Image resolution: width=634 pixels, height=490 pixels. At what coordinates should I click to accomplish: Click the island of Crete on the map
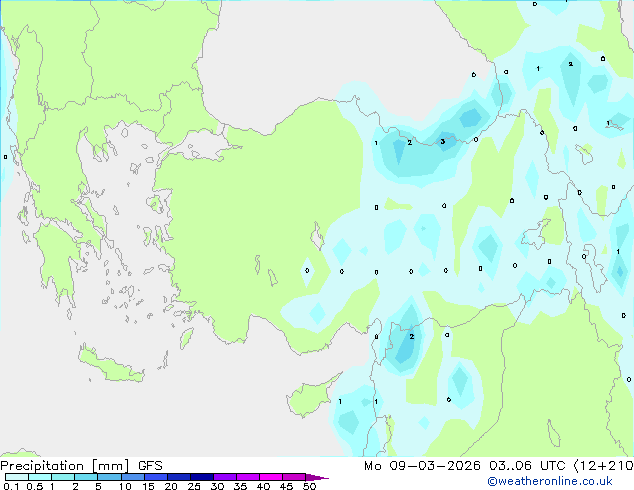tap(110, 366)
